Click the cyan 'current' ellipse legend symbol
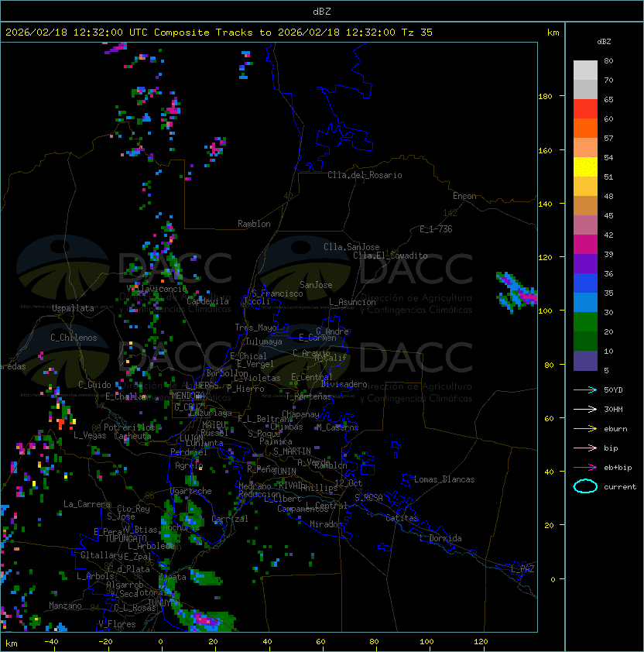644x652 pixels. click(x=585, y=486)
